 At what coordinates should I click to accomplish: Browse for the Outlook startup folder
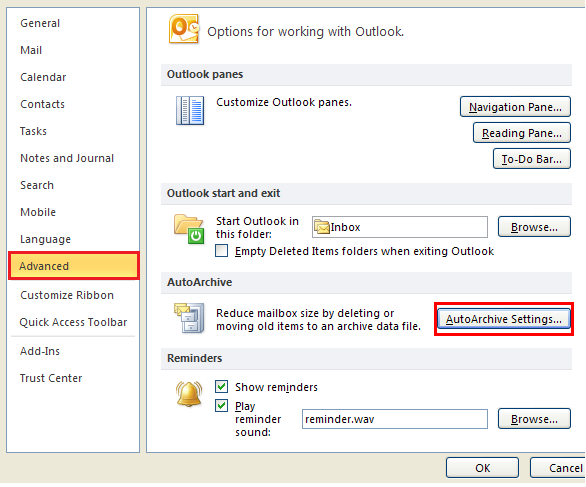tap(534, 226)
